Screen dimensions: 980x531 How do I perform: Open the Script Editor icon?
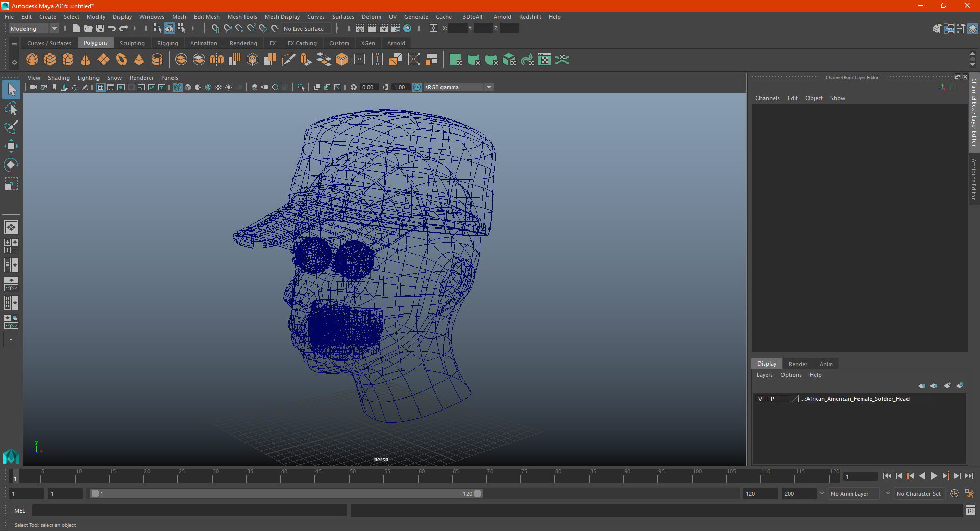tap(971, 510)
